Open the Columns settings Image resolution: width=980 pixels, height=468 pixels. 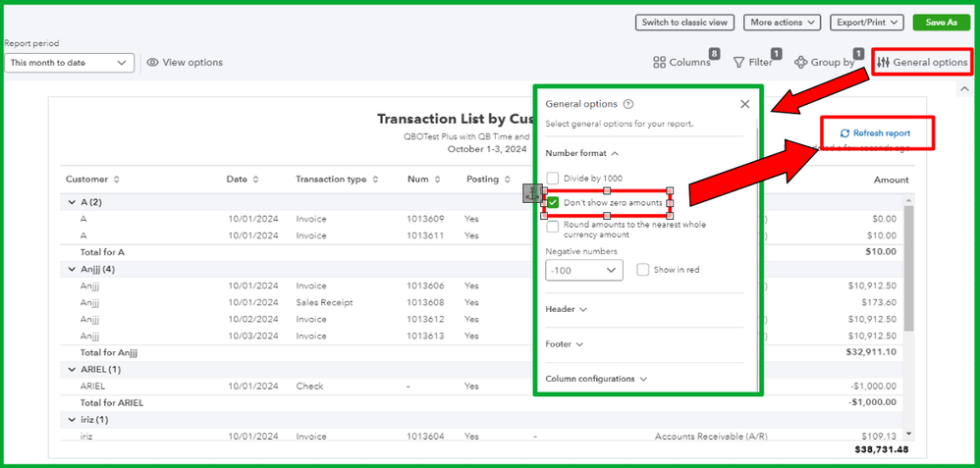click(x=681, y=63)
